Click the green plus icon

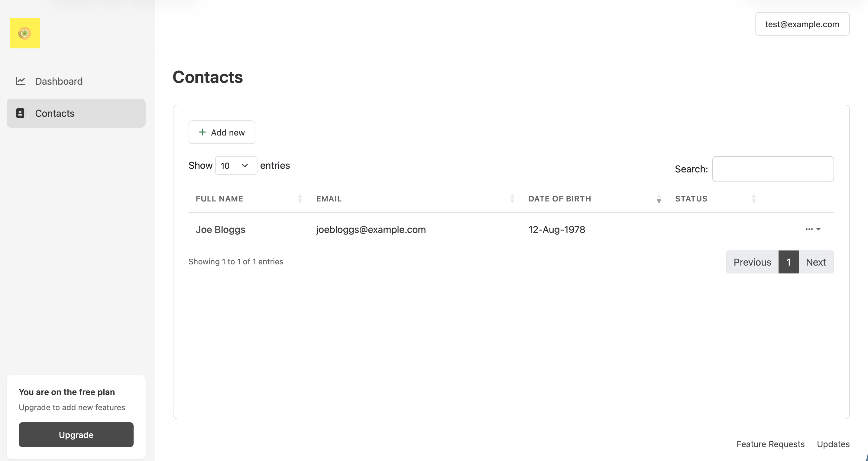202,132
